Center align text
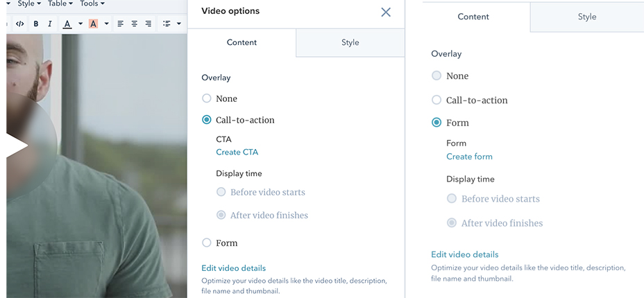Image resolution: width=644 pixels, height=298 pixels. click(135, 24)
